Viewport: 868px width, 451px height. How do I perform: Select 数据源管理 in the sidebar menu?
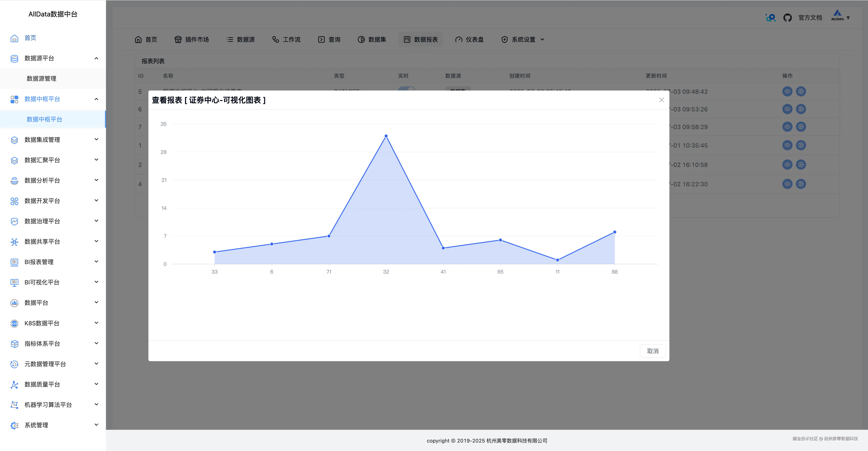pos(41,79)
